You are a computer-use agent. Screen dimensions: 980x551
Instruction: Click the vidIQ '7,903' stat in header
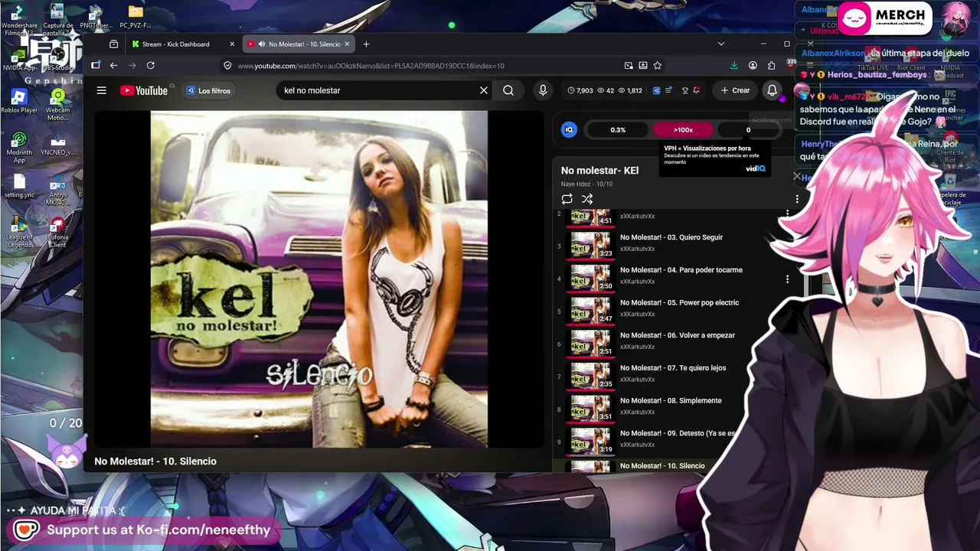click(580, 90)
